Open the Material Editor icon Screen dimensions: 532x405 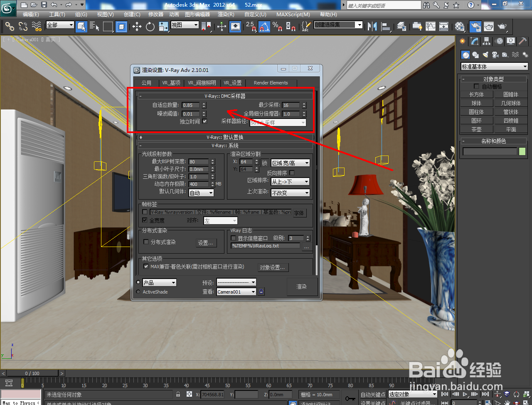coord(459,27)
